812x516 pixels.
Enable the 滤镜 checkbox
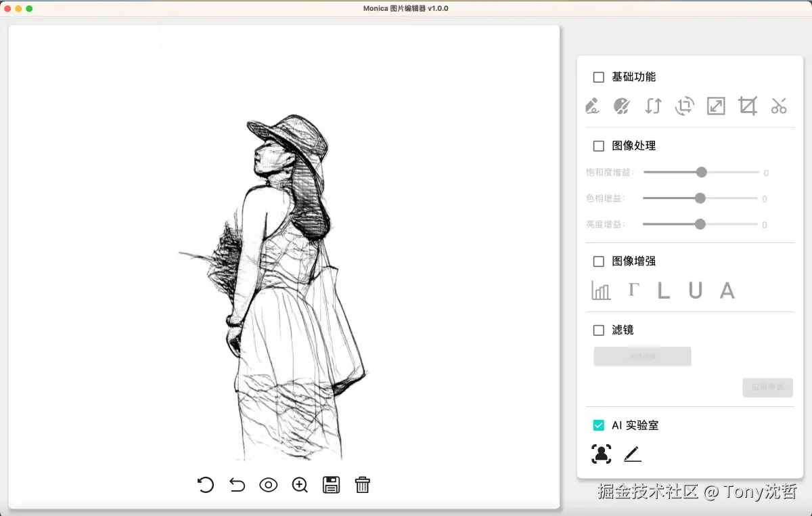(x=599, y=330)
